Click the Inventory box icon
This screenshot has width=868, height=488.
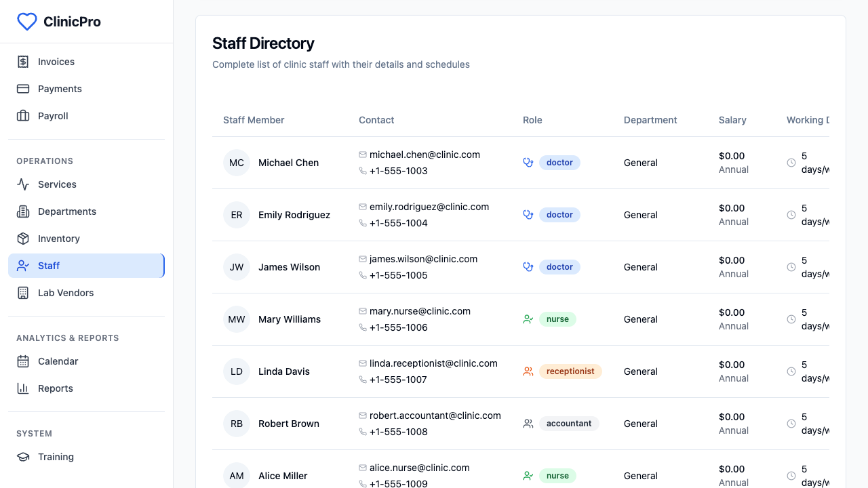(23, 239)
